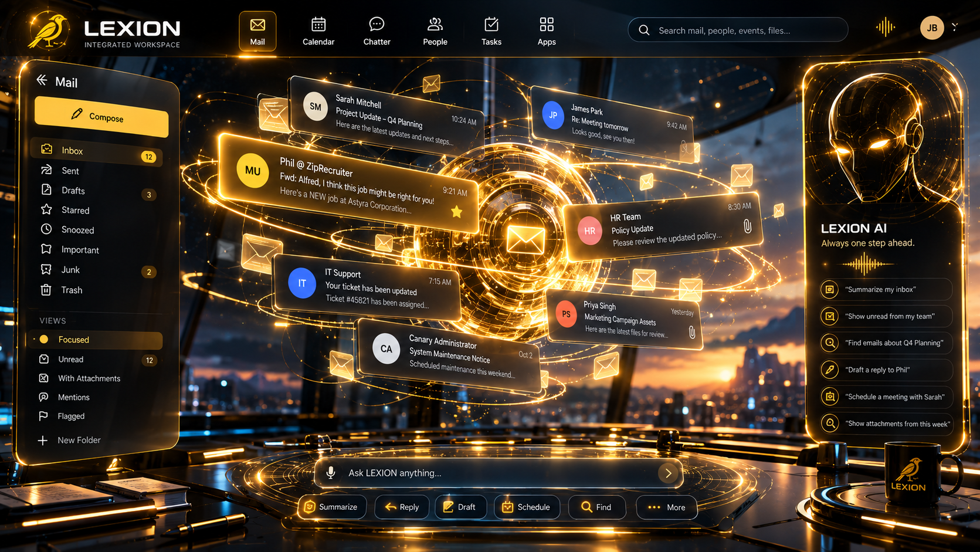The height and width of the screenshot is (552, 980).
Task: Open the Trash bin icon
Action: pyautogui.click(x=46, y=290)
